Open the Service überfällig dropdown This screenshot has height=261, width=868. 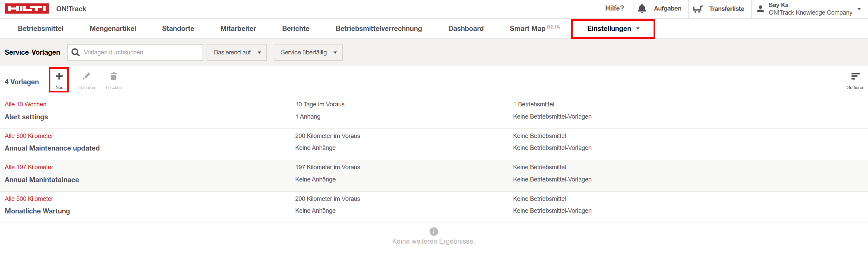[x=308, y=52]
